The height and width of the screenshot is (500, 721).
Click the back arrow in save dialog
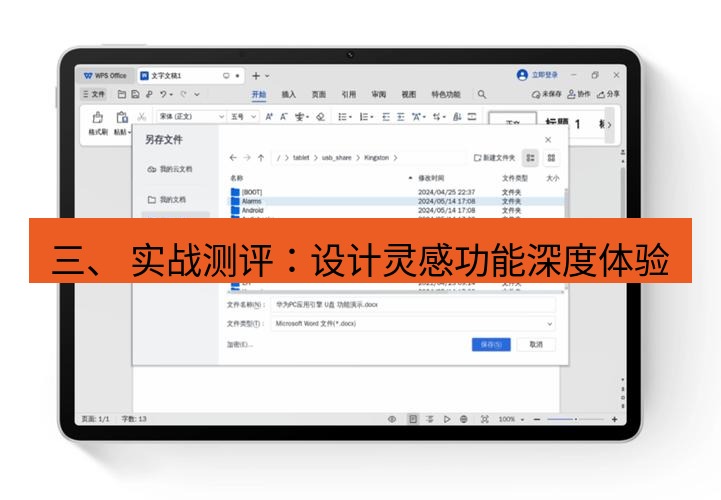(233, 158)
